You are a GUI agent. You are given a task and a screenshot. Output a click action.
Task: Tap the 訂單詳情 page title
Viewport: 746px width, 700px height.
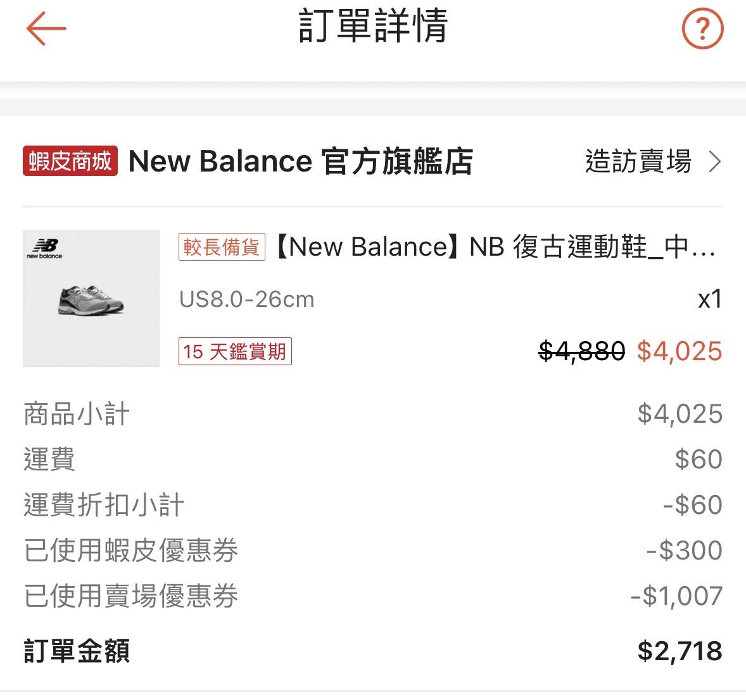pyautogui.click(x=373, y=27)
